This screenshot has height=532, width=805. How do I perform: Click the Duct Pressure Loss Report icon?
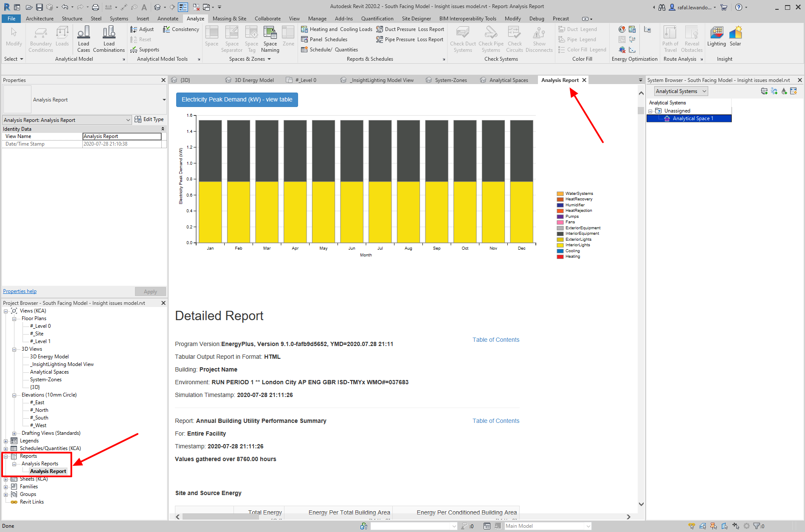(x=380, y=29)
